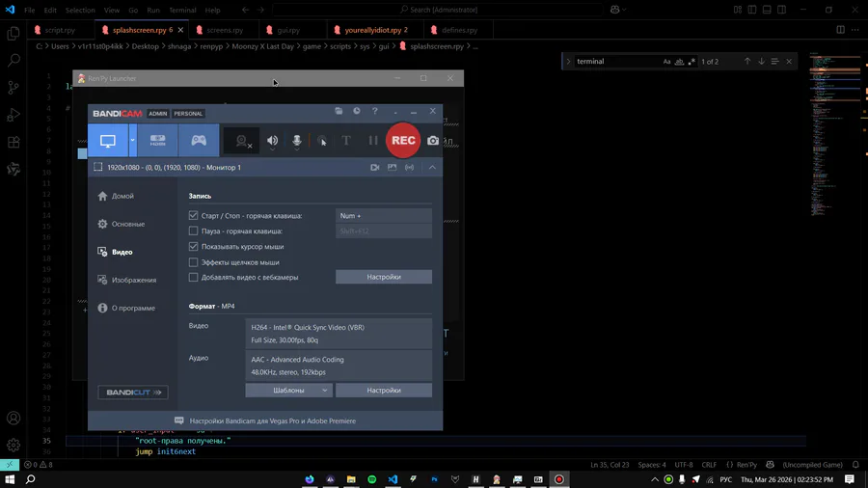
Task: Toggle the webcam overlay icon in Bandicam
Action: tap(242, 141)
